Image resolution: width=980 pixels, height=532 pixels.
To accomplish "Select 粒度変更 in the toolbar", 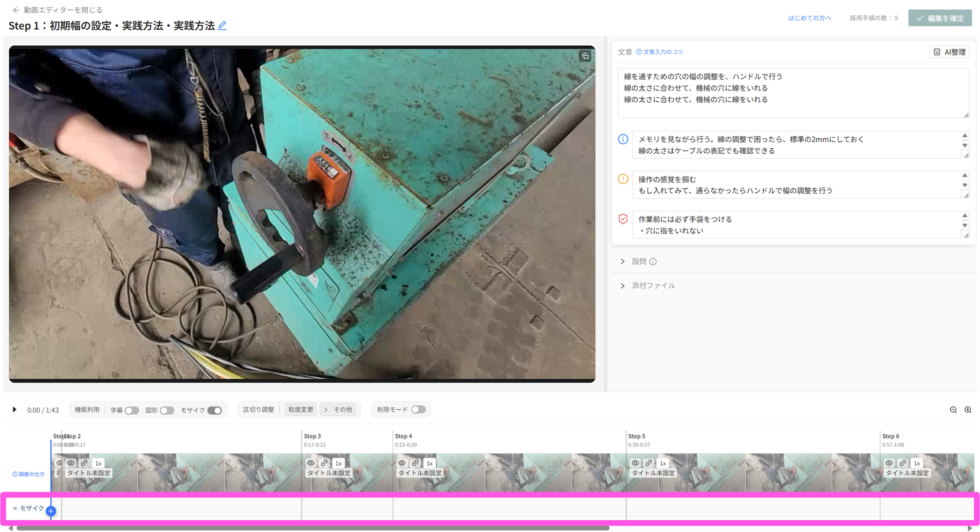I will point(301,410).
